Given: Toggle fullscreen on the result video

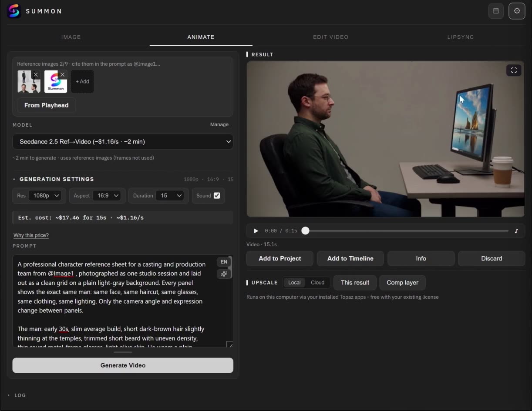Looking at the screenshot, I should [514, 70].
